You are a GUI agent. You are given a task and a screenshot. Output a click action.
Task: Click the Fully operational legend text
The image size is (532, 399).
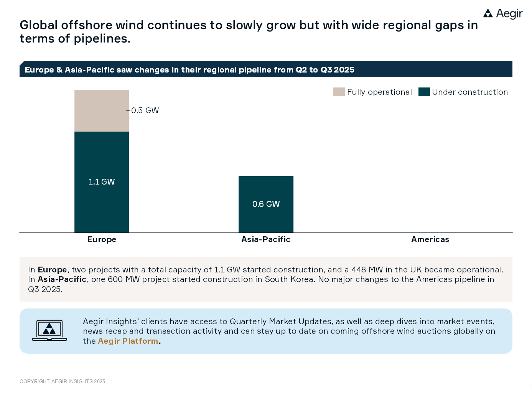(379, 92)
